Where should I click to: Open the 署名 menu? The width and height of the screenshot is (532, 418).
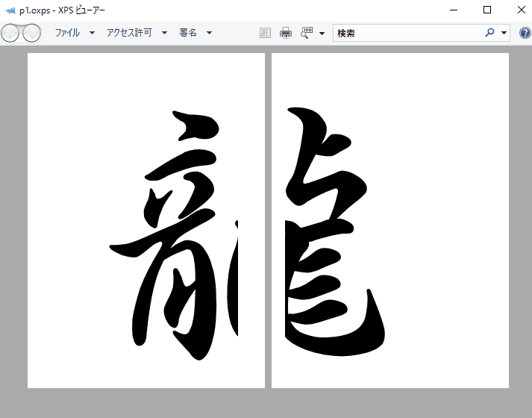click(x=188, y=33)
